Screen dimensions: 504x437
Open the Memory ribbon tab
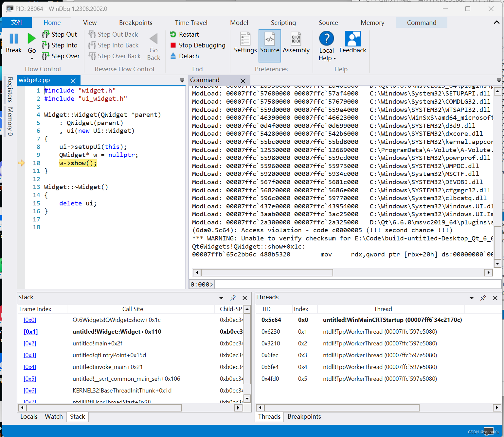372,23
